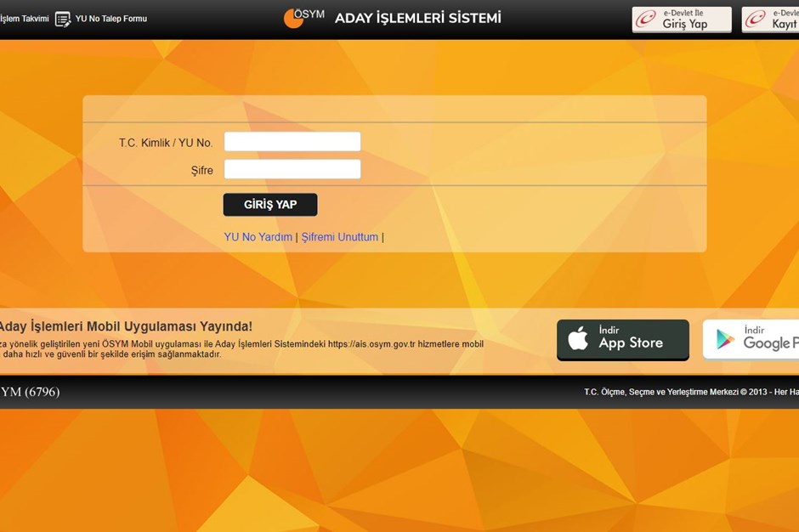This screenshot has width=799, height=532.
Task: Click the Apple logo on App Store badge
Action: (578, 338)
